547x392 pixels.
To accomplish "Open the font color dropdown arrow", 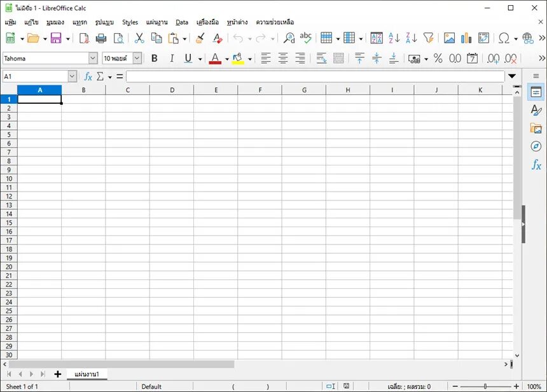I will coord(227,59).
